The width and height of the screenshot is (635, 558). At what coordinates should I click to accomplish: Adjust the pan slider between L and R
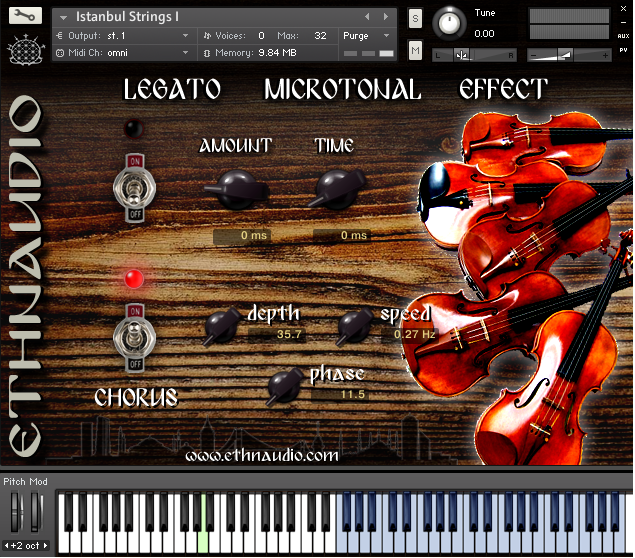pos(474,55)
